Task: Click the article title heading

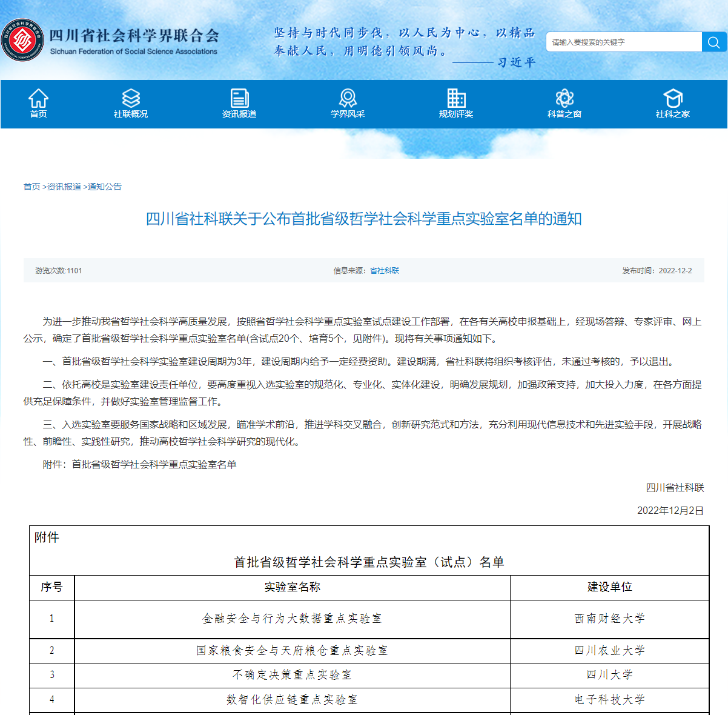Action: pos(363,219)
